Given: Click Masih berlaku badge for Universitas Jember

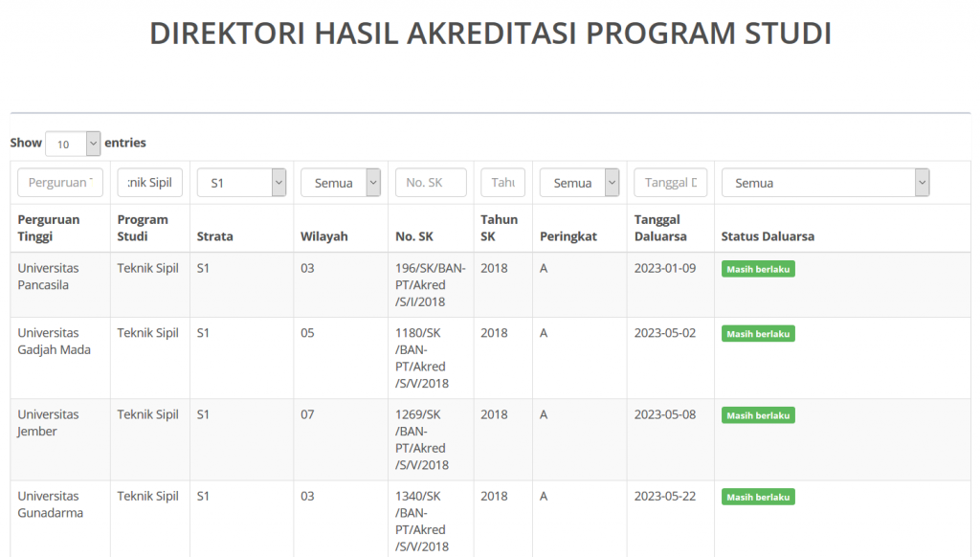Looking at the screenshot, I should [758, 415].
